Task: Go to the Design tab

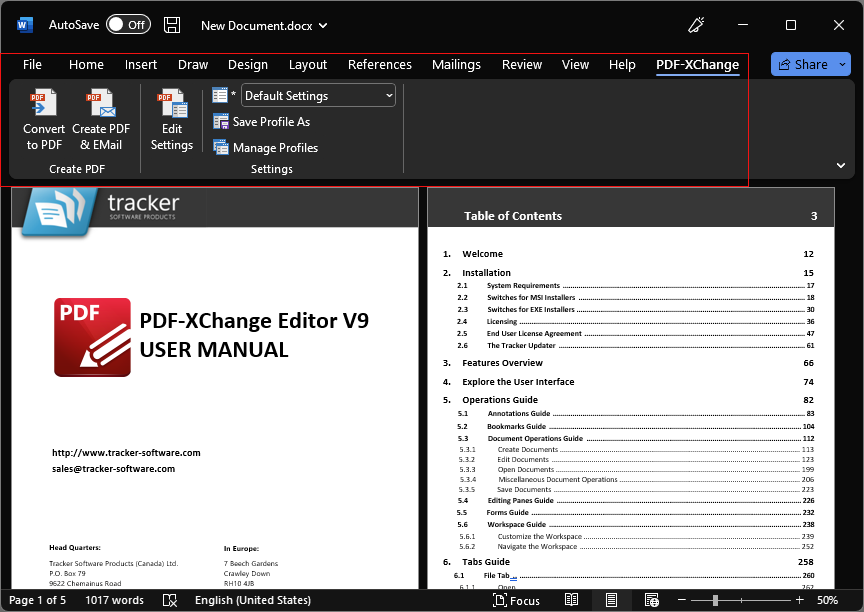Action: pos(248,64)
